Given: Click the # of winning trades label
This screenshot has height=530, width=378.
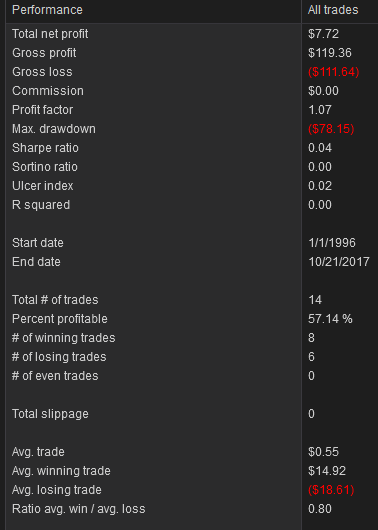Looking at the screenshot, I should click(x=64, y=338).
